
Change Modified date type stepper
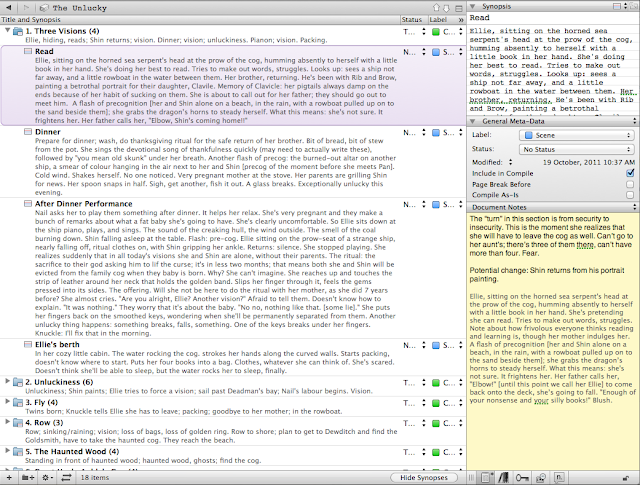coord(510,162)
